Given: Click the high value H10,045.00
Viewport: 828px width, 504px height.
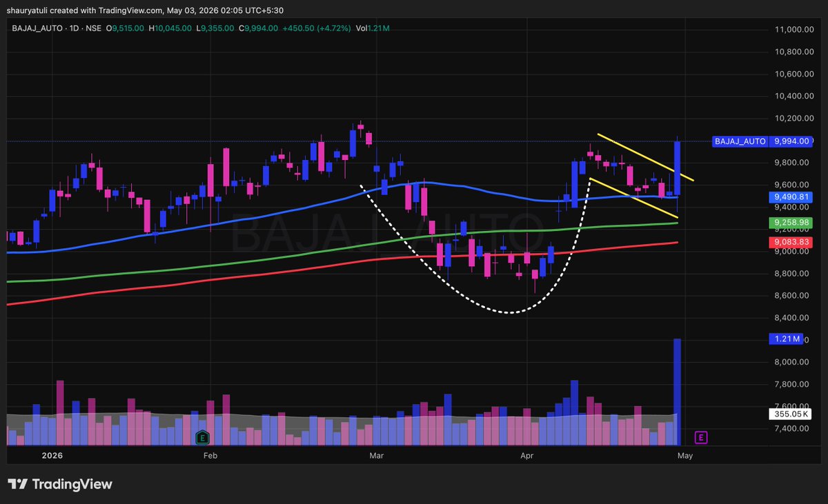Looking at the screenshot, I should point(171,28).
